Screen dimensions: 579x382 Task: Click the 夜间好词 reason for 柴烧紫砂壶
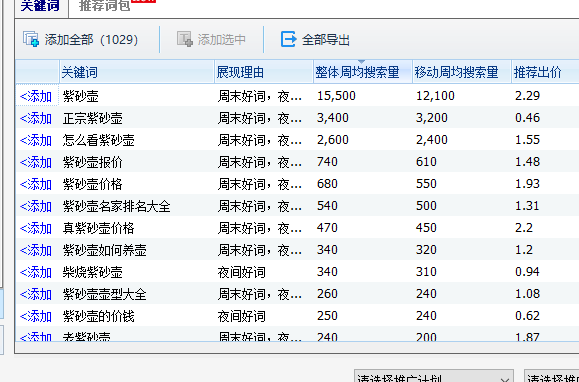point(241,272)
